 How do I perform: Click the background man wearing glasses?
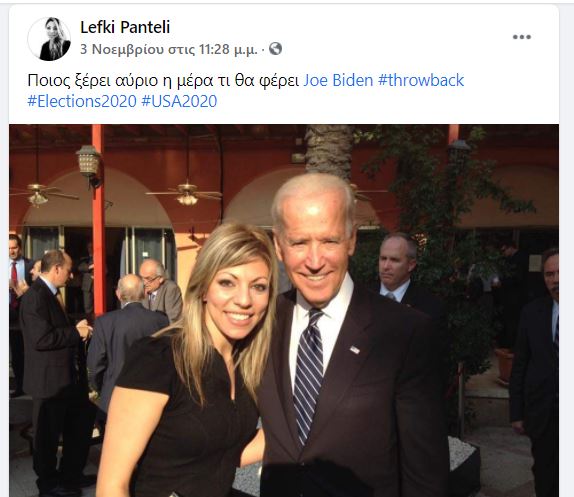(160, 291)
